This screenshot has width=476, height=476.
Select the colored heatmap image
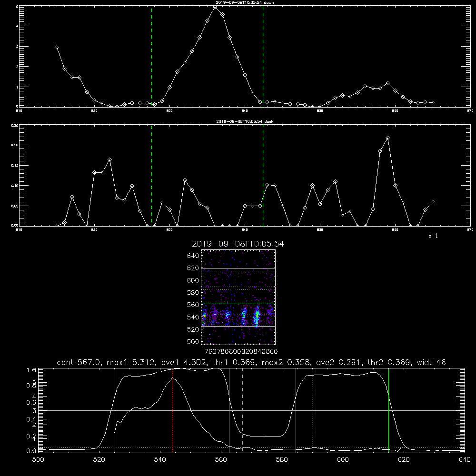(x=238, y=297)
